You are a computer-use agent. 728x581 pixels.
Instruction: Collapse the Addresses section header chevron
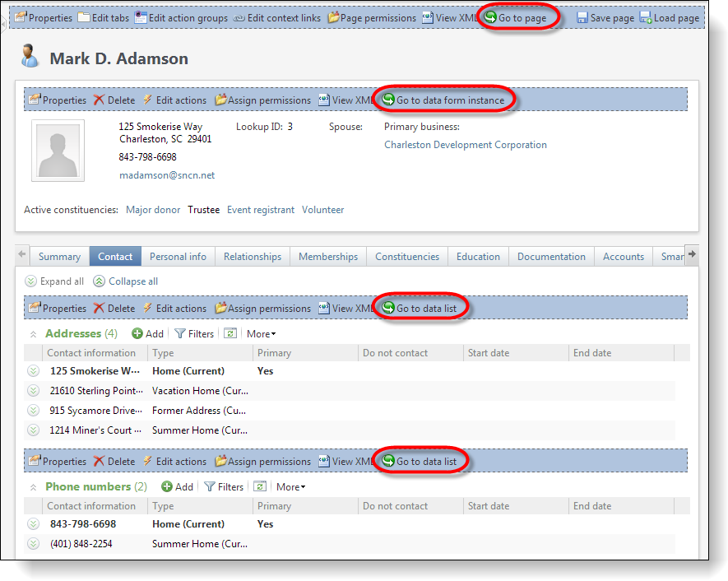click(x=34, y=334)
